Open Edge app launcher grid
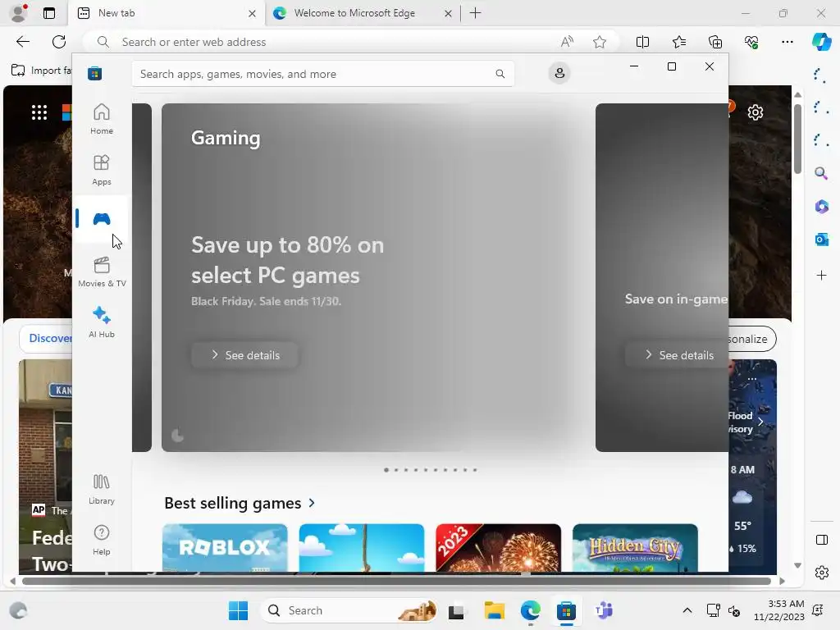This screenshot has height=630, width=840. tap(39, 112)
